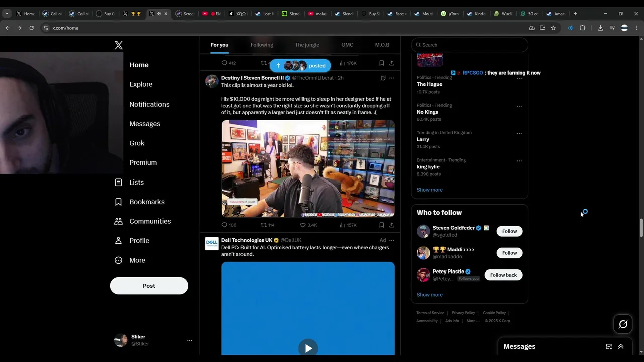Repost Destiny's post showing 114 reposts
This screenshot has width=644, height=362.
coord(267,225)
